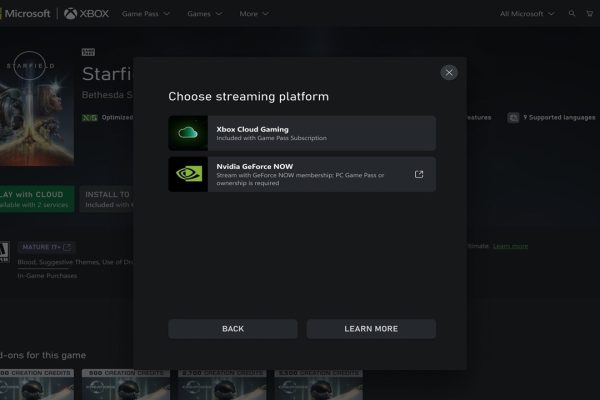
Task: Open the All Microsoft dropdown
Action: coord(527,14)
